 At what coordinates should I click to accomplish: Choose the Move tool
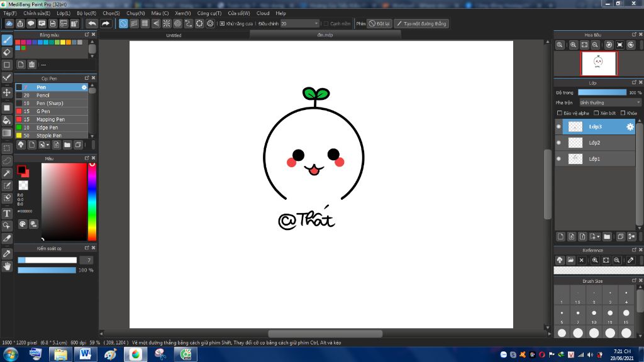click(7, 92)
